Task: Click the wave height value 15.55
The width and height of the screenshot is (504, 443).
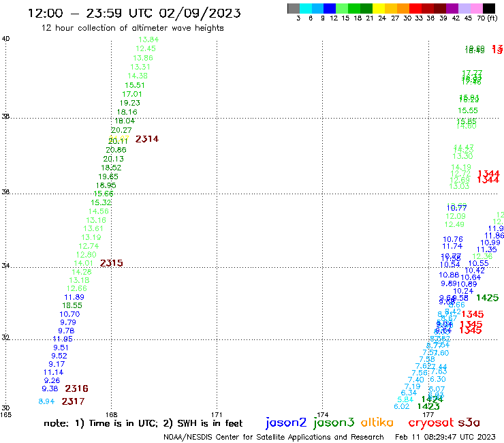Action: (468, 110)
